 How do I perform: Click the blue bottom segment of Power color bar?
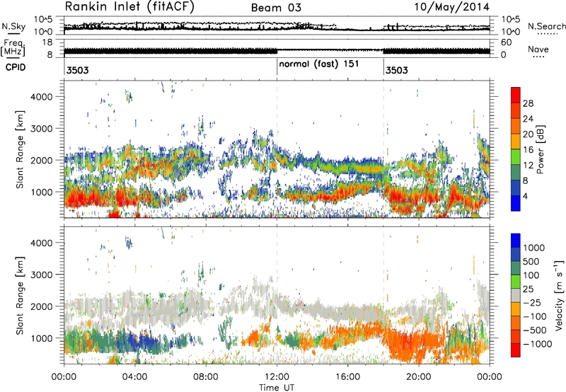point(516,203)
